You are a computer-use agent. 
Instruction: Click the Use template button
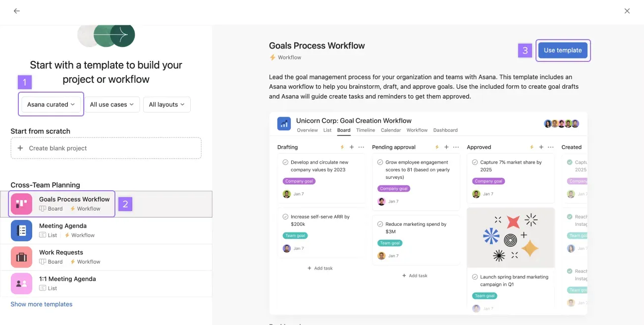coord(563,50)
